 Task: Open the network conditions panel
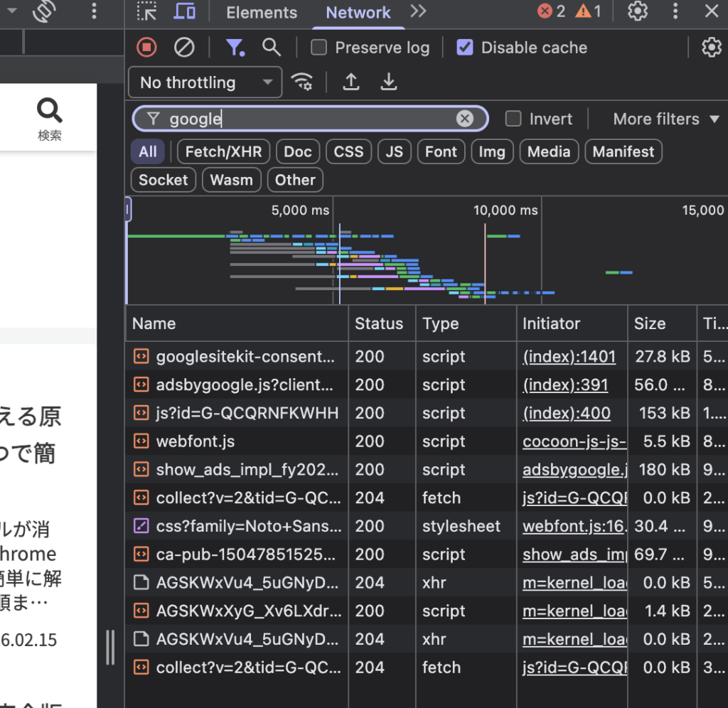(303, 82)
